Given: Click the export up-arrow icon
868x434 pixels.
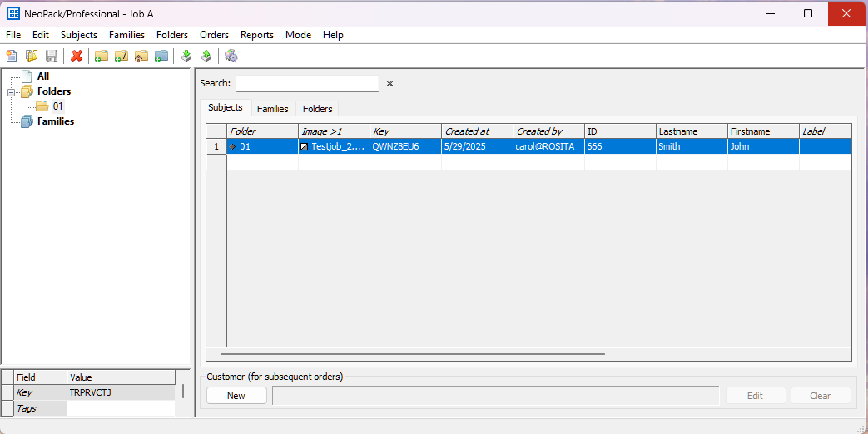Looking at the screenshot, I should (206, 55).
